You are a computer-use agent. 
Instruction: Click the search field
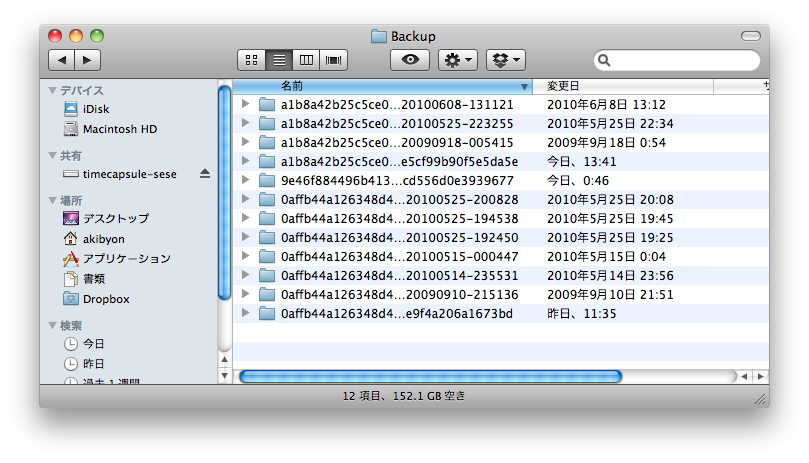[x=676, y=60]
